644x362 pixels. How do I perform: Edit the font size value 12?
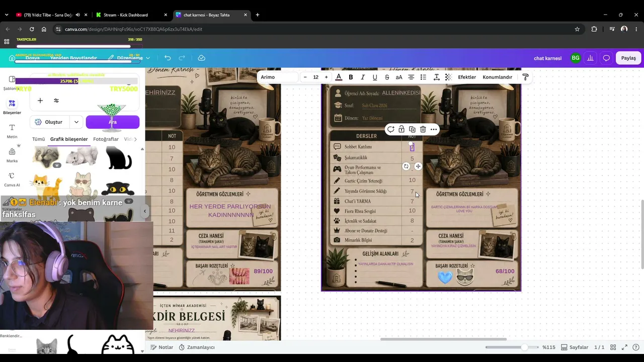315,77
